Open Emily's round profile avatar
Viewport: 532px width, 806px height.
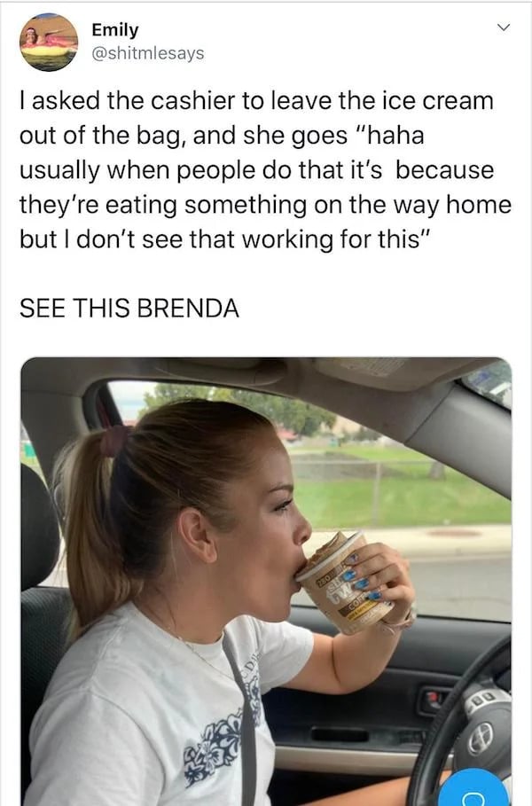point(49,43)
